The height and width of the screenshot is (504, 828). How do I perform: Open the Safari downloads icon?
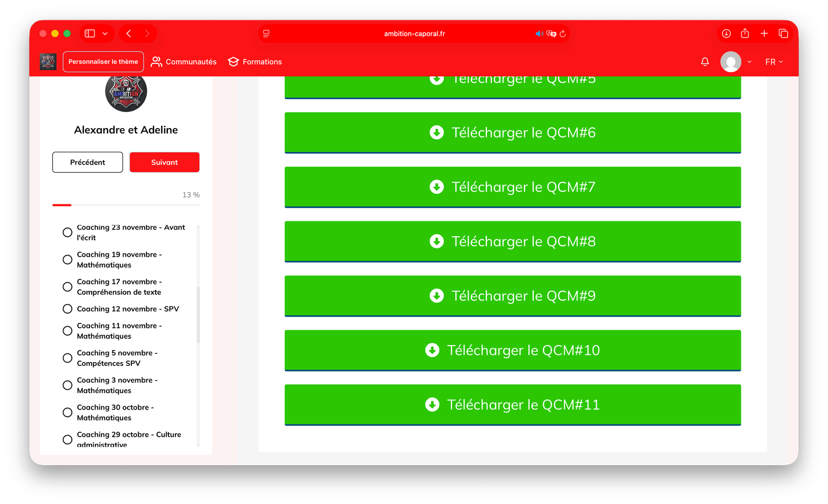(x=726, y=34)
